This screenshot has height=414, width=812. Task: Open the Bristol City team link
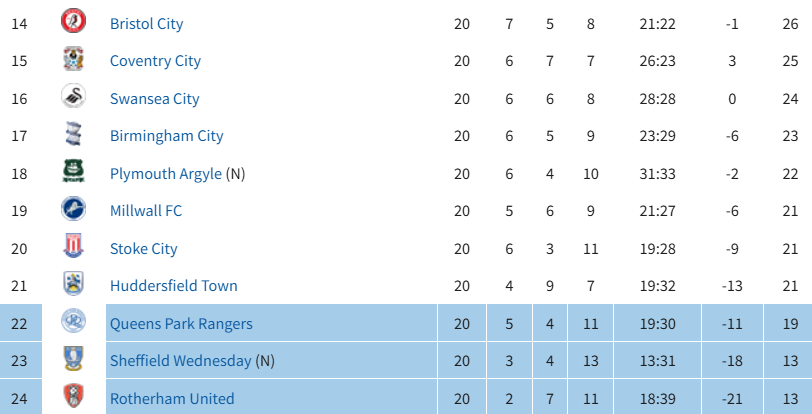click(x=147, y=24)
